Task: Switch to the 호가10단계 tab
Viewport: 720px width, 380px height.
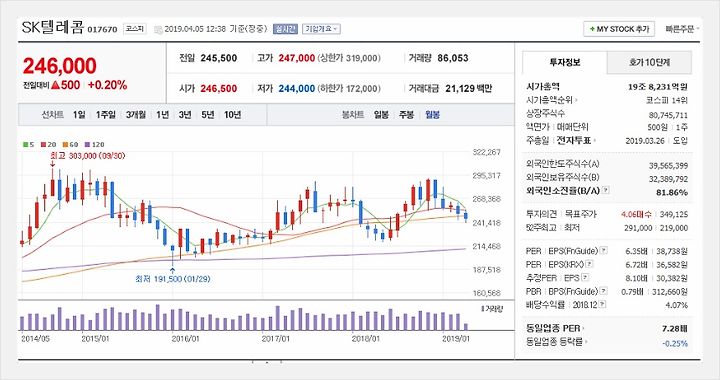Action: pos(649,62)
